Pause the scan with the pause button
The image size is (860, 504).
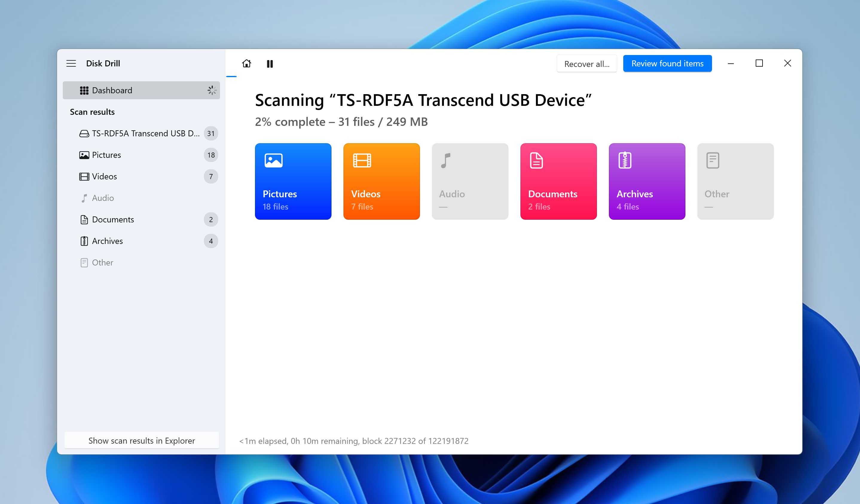tap(270, 64)
